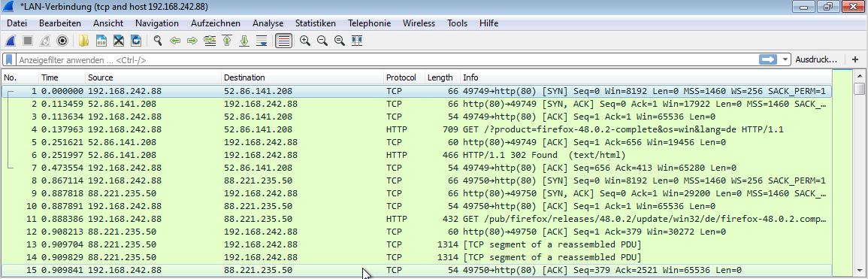The height and width of the screenshot is (279, 868).
Task: Go to previous packet with left arrow
Action: pos(176,41)
